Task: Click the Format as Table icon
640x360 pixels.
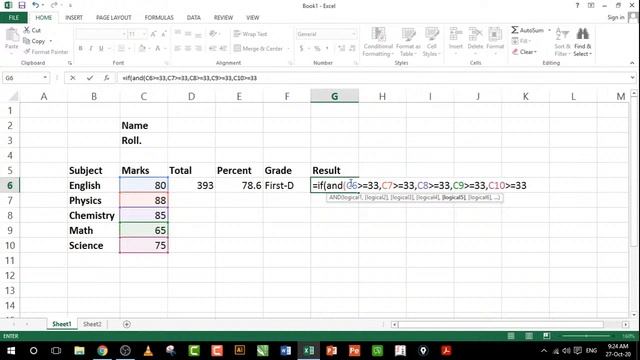Action: pos(408,35)
